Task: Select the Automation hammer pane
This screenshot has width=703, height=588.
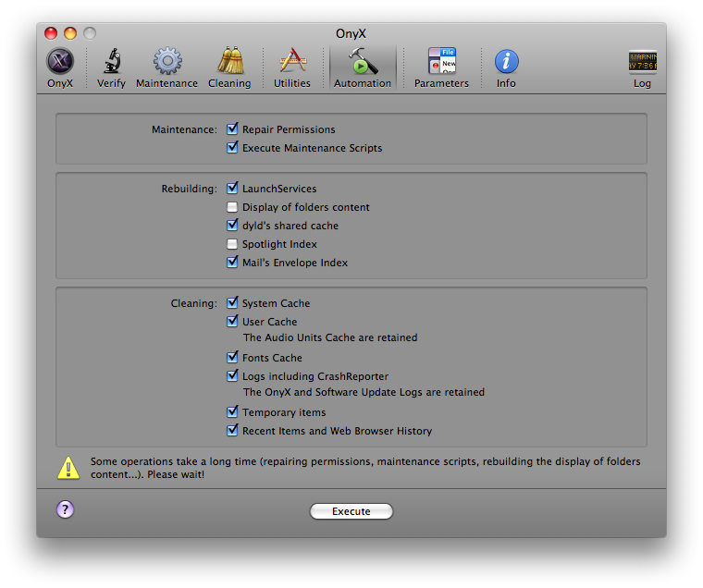Action: click(x=363, y=67)
